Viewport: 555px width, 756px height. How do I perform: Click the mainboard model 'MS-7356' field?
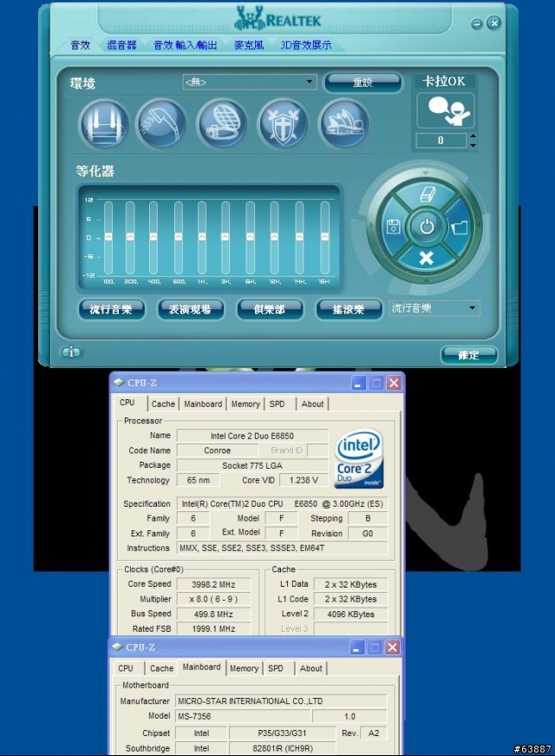pos(243,716)
